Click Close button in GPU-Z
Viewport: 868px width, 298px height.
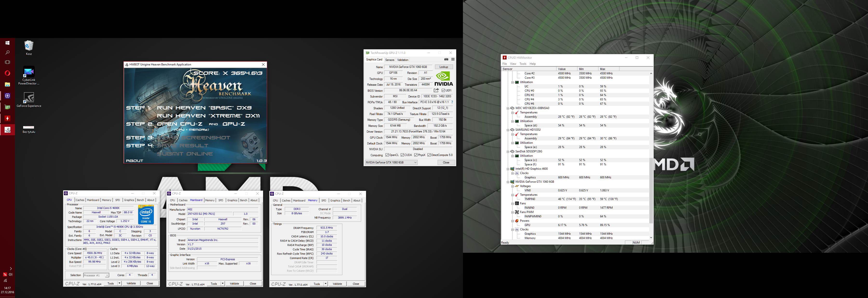pos(446,162)
